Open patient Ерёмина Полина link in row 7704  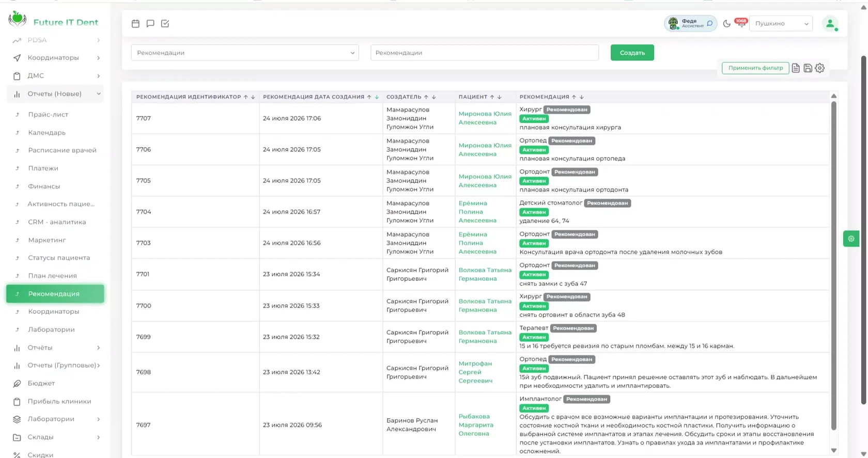click(x=477, y=212)
